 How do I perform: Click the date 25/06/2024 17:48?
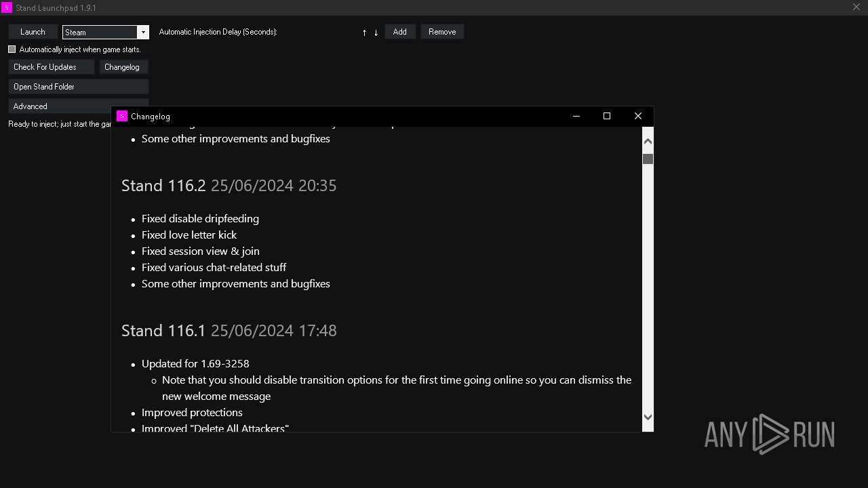274,331
